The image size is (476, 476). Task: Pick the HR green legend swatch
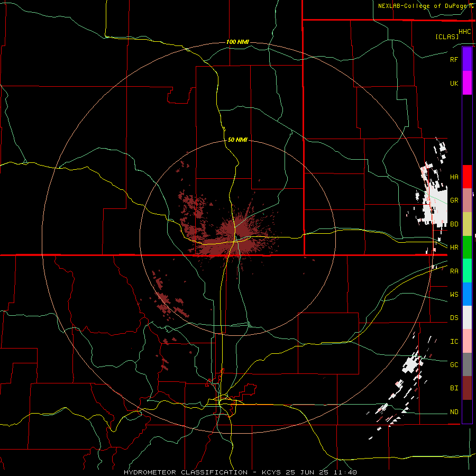(x=467, y=247)
